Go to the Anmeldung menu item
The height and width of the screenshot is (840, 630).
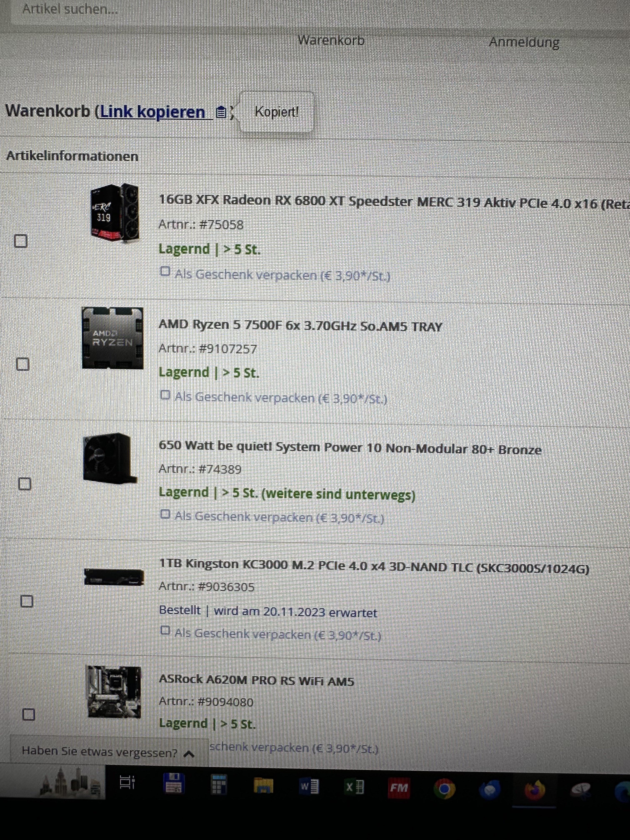[524, 42]
